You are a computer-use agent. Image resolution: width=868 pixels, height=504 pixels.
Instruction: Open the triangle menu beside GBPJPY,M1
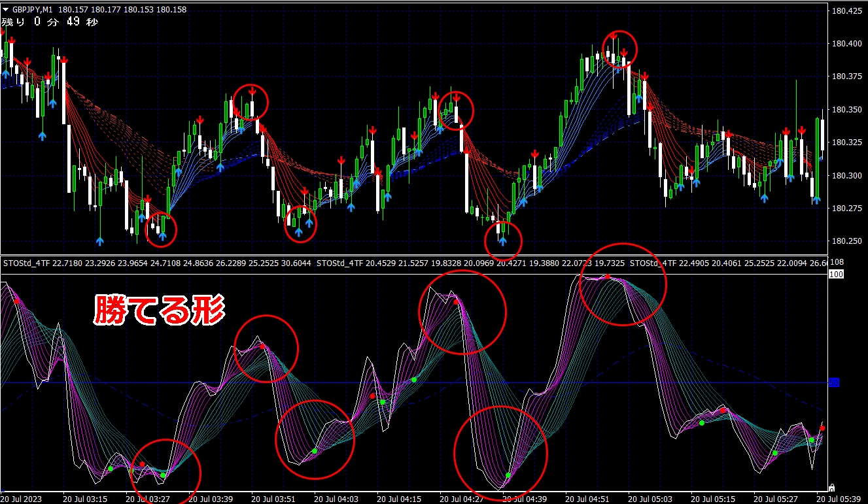tap(6, 10)
